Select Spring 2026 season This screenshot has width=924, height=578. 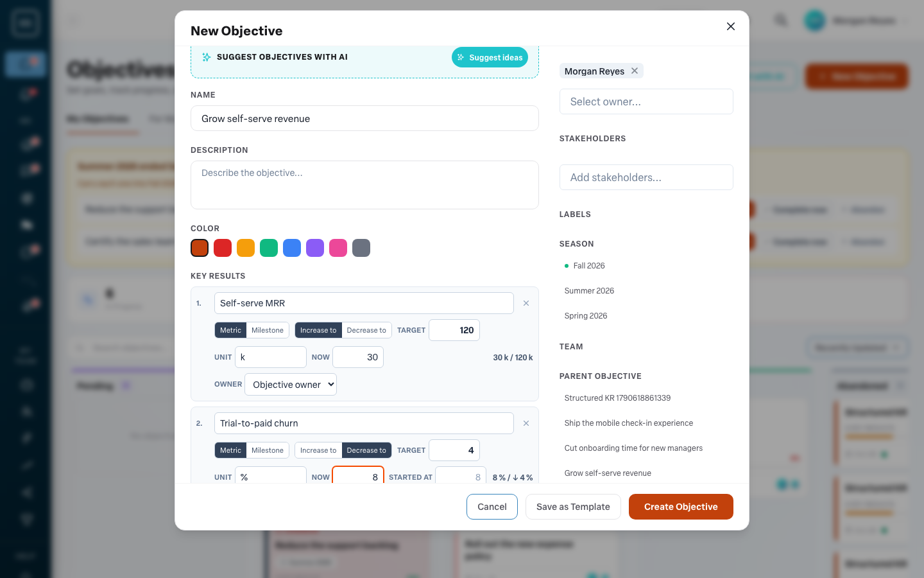click(x=646, y=316)
